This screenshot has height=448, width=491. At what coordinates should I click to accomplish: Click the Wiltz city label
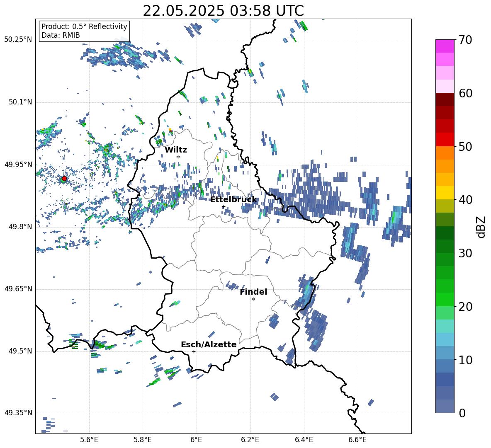point(176,150)
